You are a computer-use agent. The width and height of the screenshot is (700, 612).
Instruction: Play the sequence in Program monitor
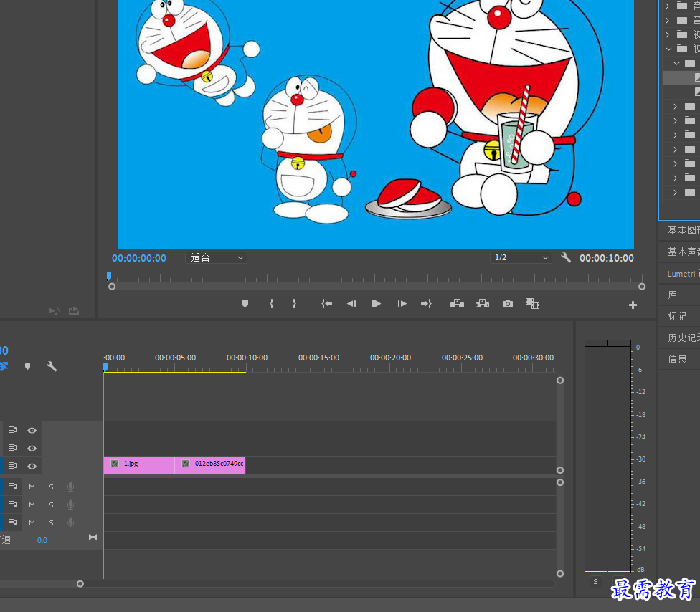(x=377, y=304)
